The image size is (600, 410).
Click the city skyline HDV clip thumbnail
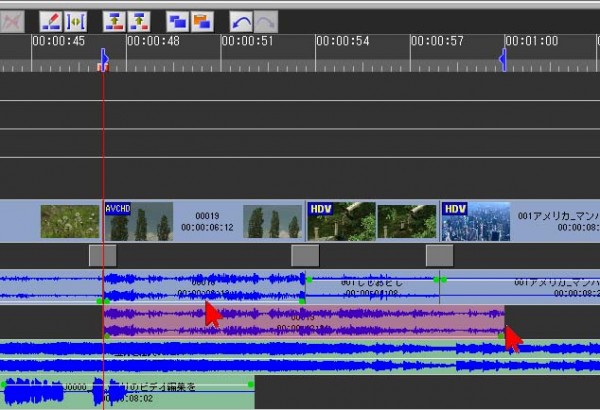(476, 221)
